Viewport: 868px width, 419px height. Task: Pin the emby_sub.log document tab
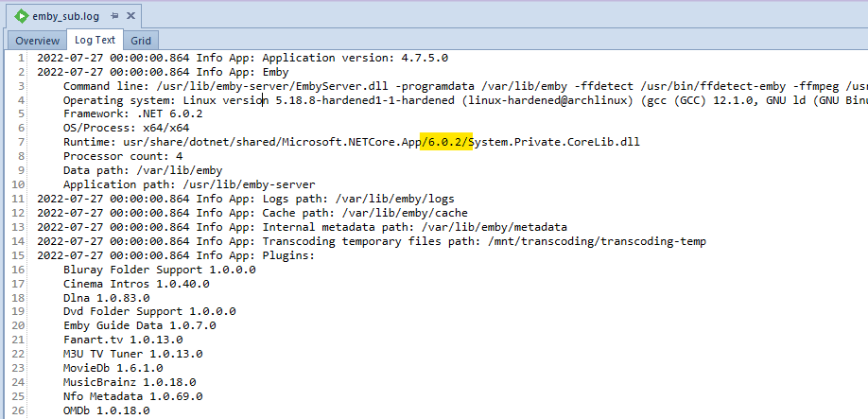tap(114, 16)
